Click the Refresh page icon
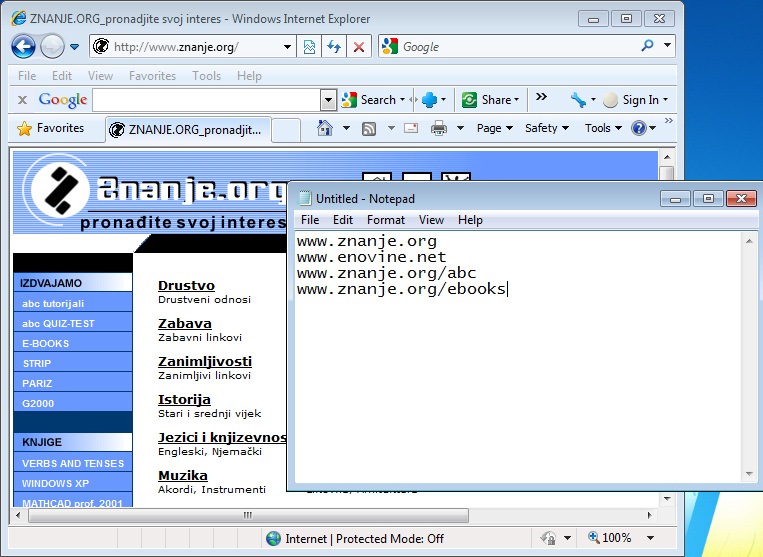This screenshot has width=763, height=557. point(334,46)
